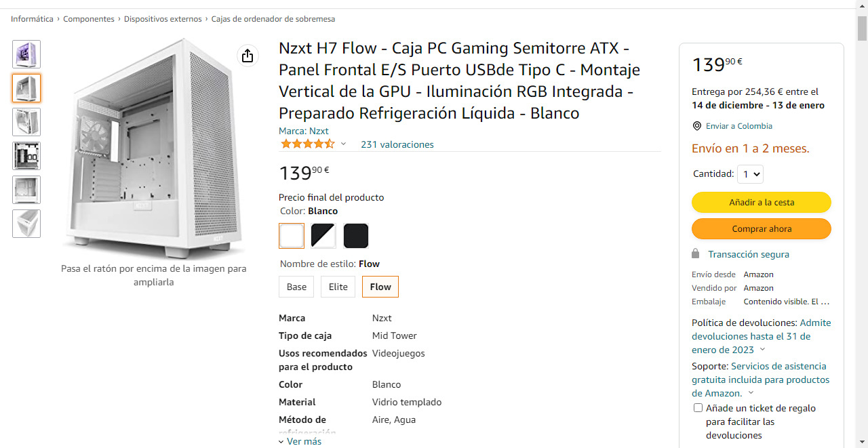Click the Añadir a la cesta button
This screenshot has height=448, width=868.
tap(761, 202)
